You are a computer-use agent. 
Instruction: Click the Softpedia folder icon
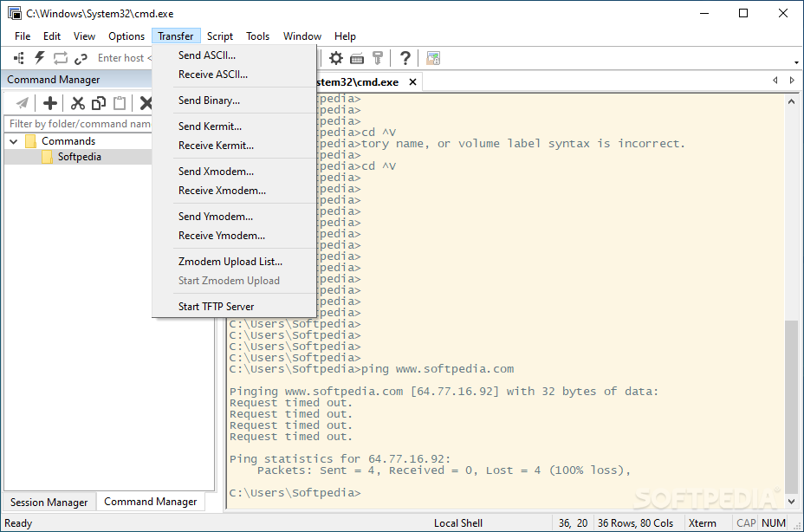(47, 157)
